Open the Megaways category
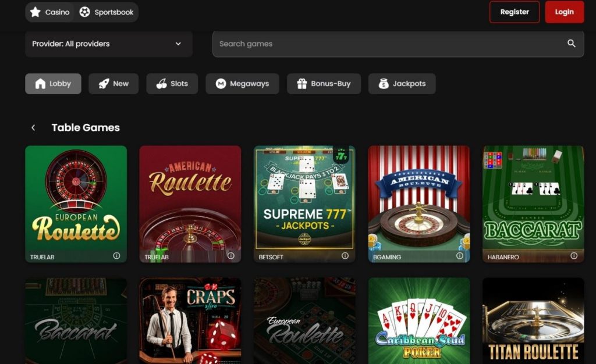 (x=242, y=84)
